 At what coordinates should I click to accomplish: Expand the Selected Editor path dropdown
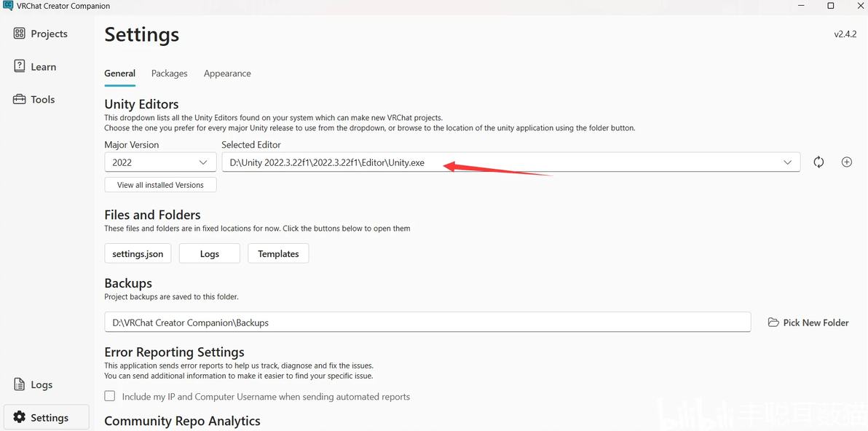[511, 162]
